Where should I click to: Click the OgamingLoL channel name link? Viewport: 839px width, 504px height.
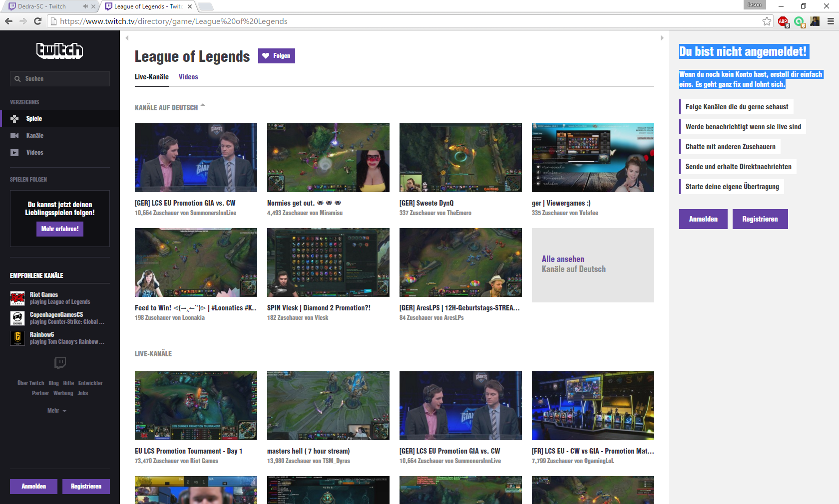pos(599,461)
